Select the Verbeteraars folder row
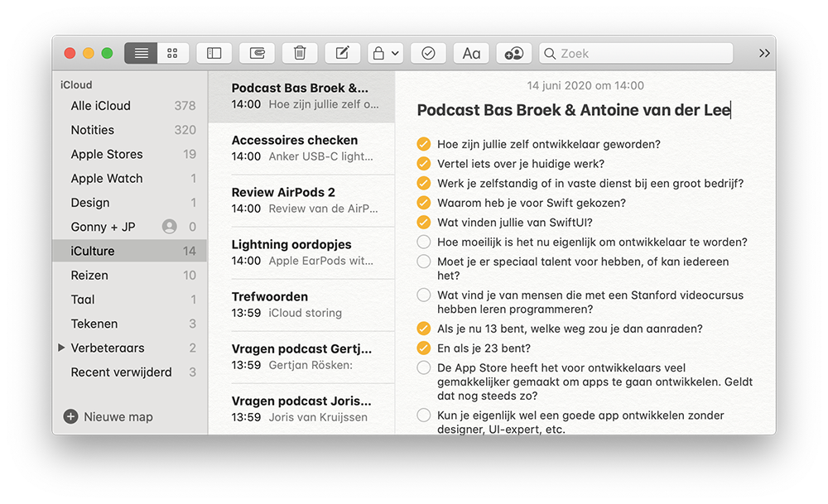Viewport: 828px width, 504px height. coord(129,348)
